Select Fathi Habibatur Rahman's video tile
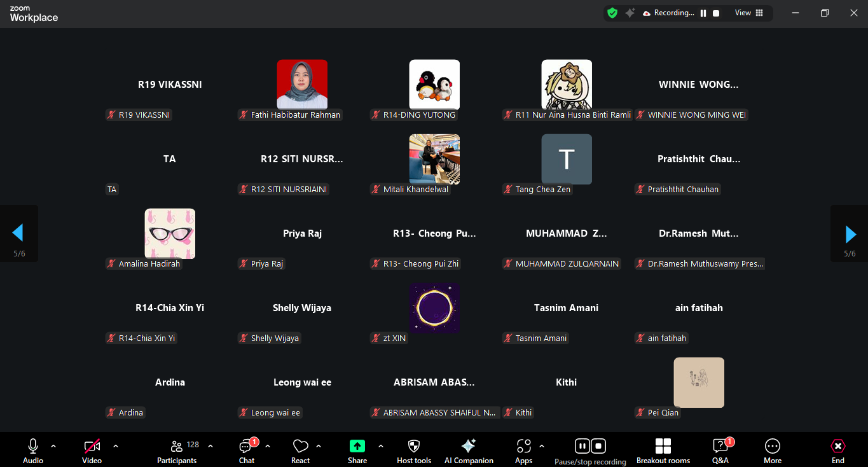This screenshot has height=467, width=868. (x=302, y=85)
